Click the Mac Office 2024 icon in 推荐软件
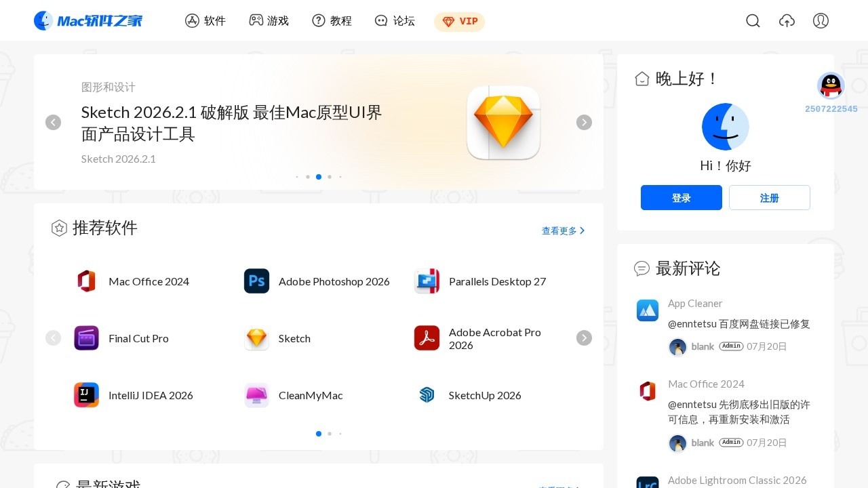The width and height of the screenshot is (868, 488). pos(86,281)
